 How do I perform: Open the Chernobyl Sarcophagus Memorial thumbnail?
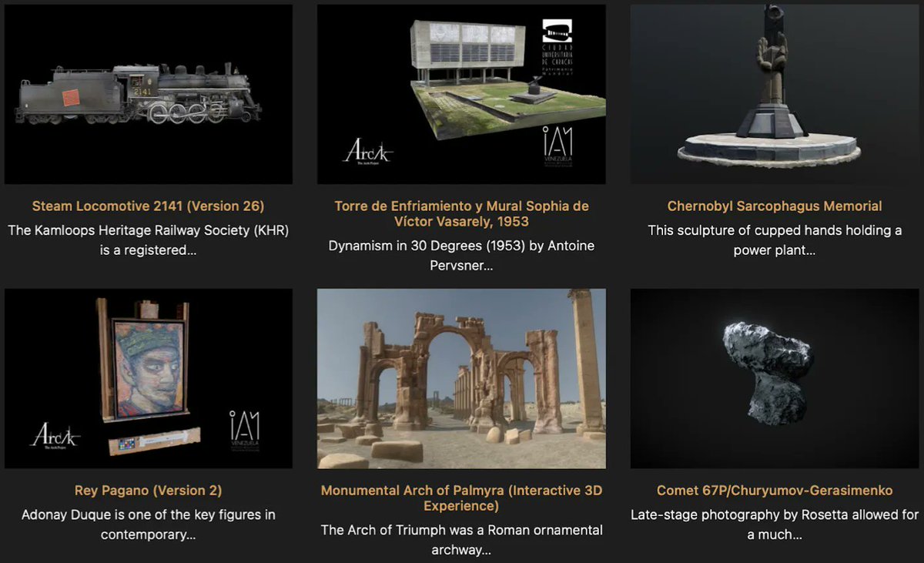pos(775,94)
